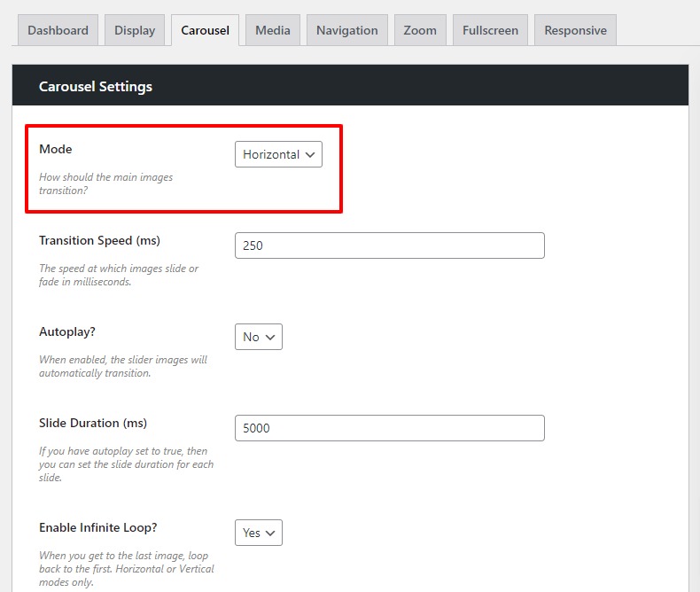
Task: Expand the Enable Infinite Loop dropdown
Action: tap(259, 533)
